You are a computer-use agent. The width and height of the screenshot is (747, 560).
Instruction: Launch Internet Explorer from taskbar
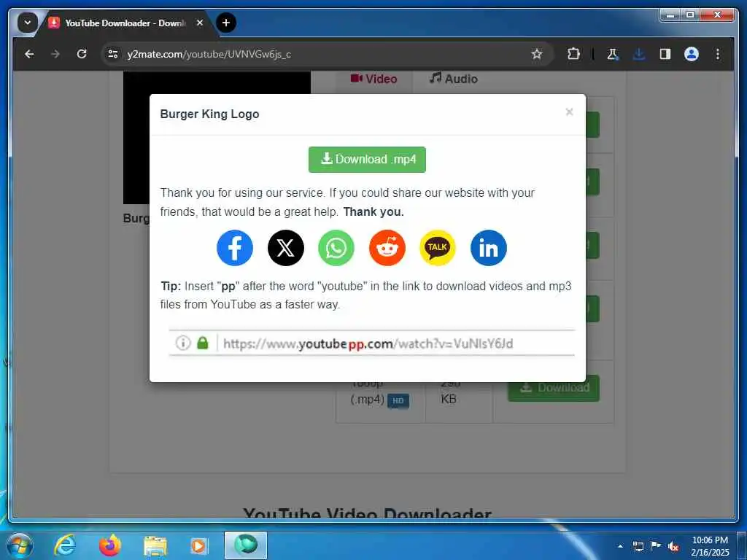coord(64,545)
